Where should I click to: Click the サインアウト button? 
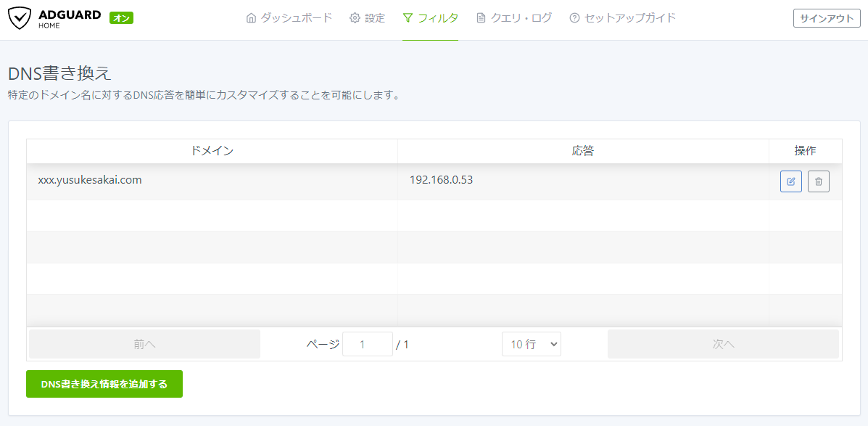[826, 17]
